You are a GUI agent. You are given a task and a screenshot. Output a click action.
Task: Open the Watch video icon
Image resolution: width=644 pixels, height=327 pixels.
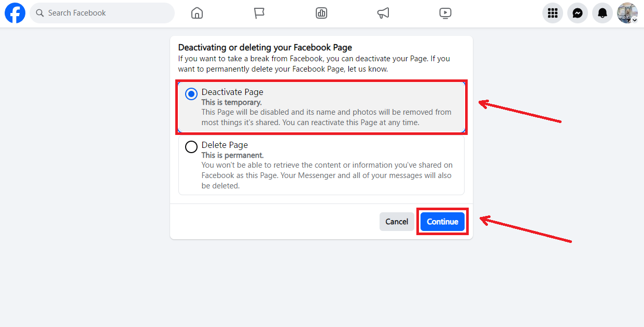[x=445, y=13]
